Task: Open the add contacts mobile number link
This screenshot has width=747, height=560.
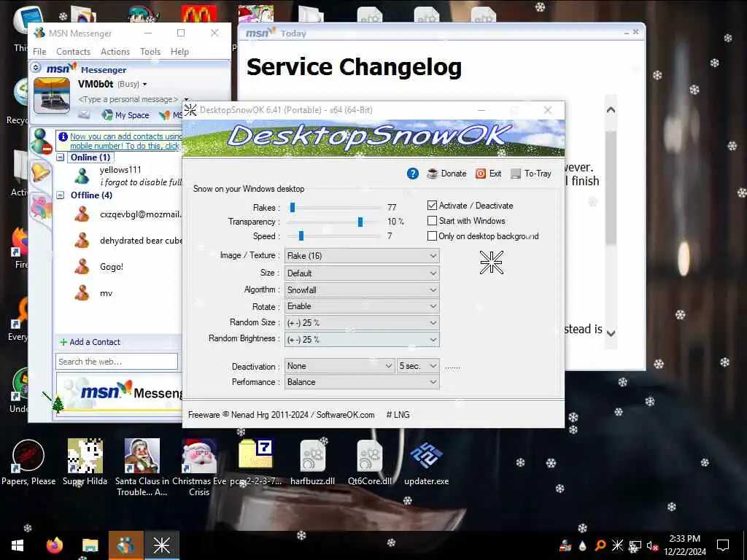Action: click(125, 141)
